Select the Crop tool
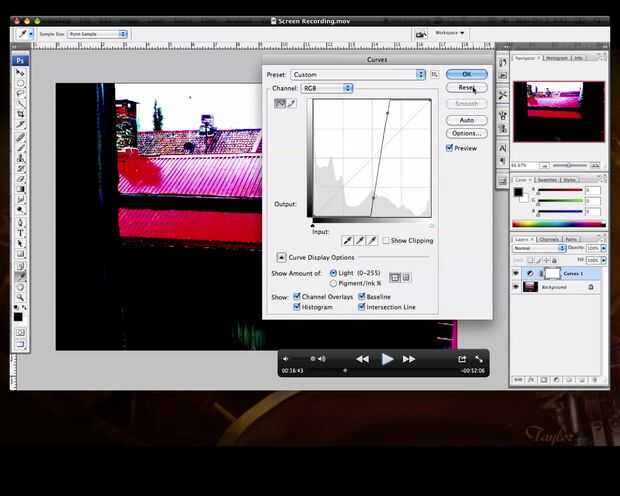620x496 pixels. pyautogui.click(x=20, y=114)
